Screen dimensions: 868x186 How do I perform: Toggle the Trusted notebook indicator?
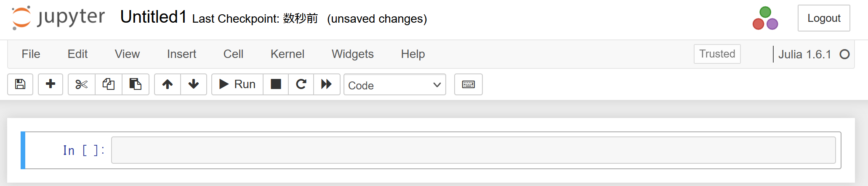[717, 54]
